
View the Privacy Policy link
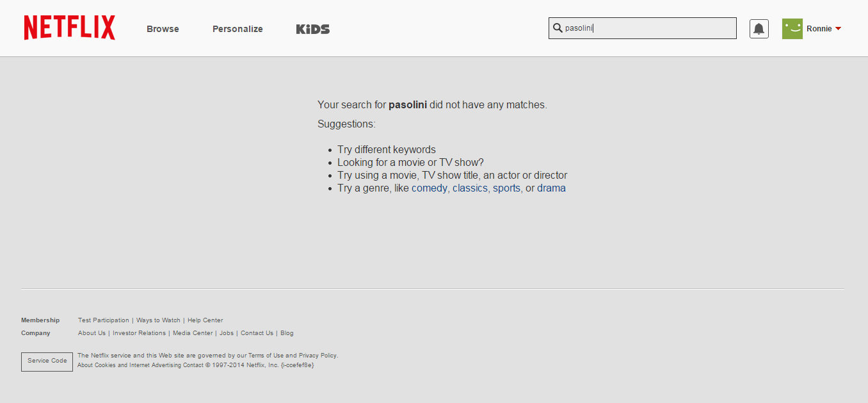[x=317, y=356]
